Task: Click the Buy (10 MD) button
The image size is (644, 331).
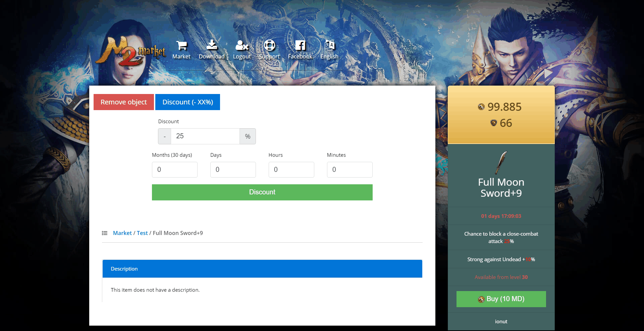Action: point(501,299)
